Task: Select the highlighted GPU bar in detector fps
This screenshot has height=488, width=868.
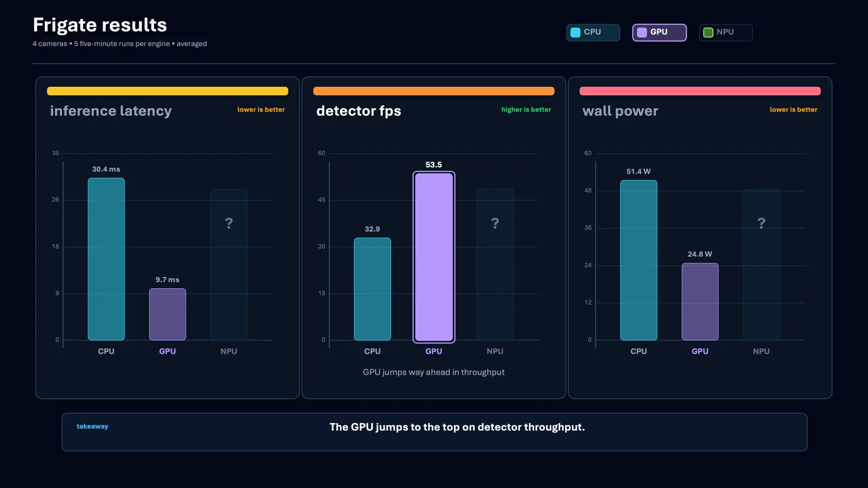Action: coord(434,257)
